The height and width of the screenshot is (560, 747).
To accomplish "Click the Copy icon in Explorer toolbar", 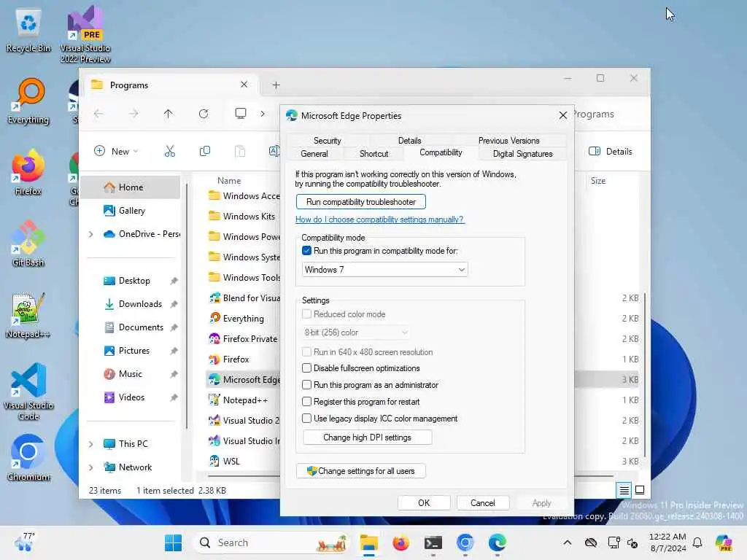I will pyautogui.click(x=205, y=152).
